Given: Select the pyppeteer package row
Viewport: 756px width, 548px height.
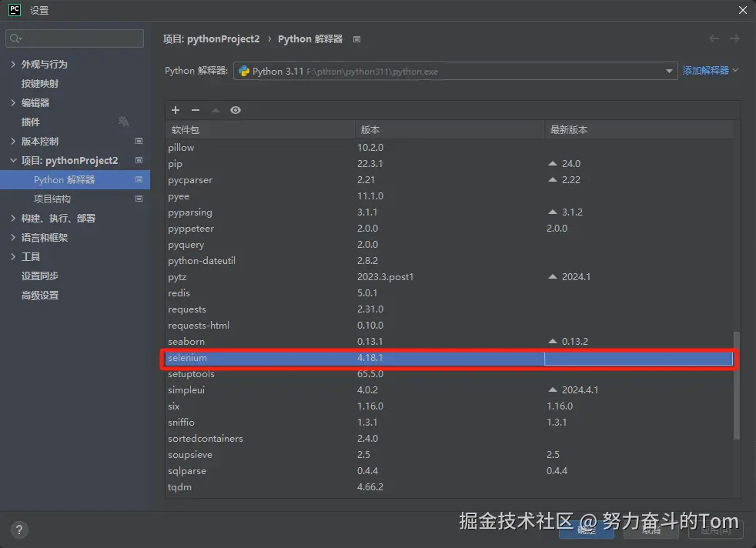Looking at the screenshot, I should (x=450, y=229).
